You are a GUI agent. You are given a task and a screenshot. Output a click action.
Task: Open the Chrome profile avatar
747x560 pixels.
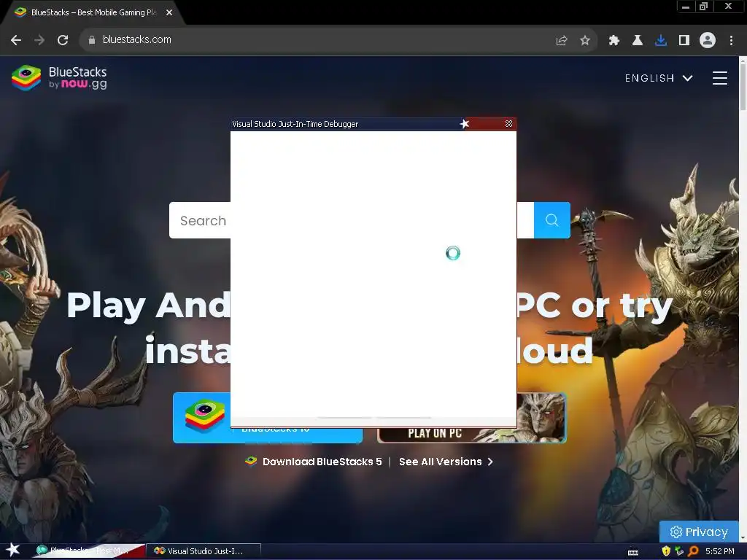click(708, 41)
